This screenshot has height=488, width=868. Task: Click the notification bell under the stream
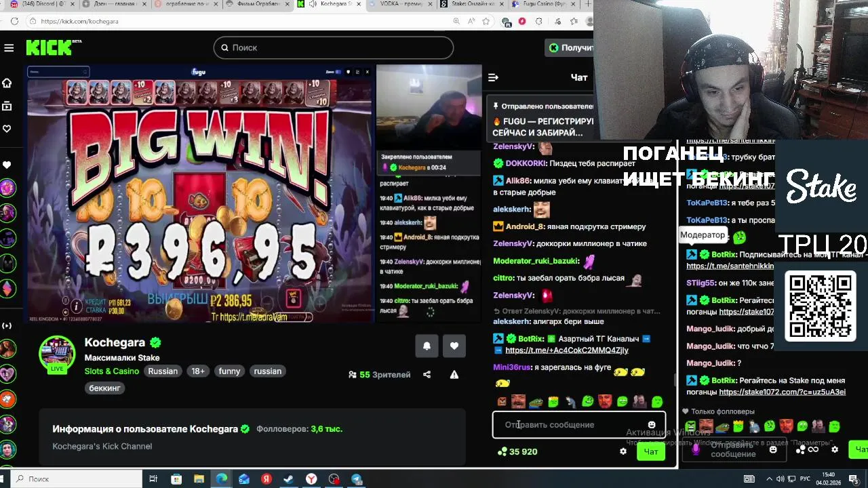point(427,346)
